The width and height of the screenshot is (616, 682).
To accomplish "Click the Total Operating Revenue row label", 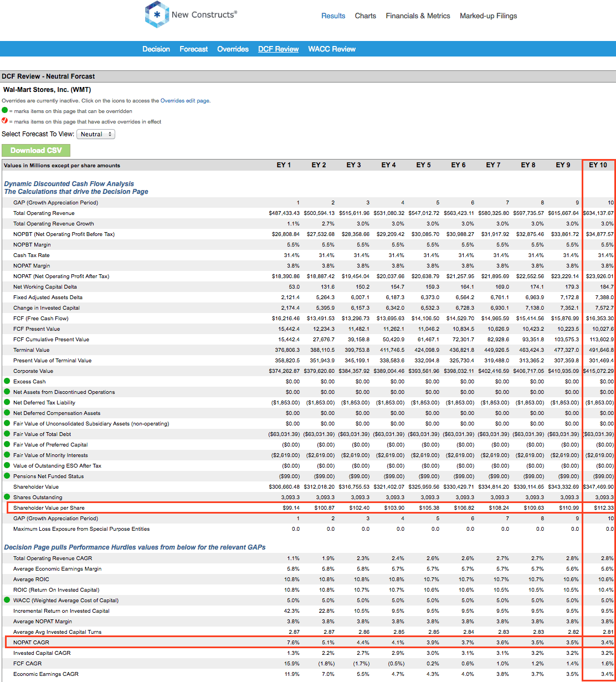I will (x=44, y=213).
